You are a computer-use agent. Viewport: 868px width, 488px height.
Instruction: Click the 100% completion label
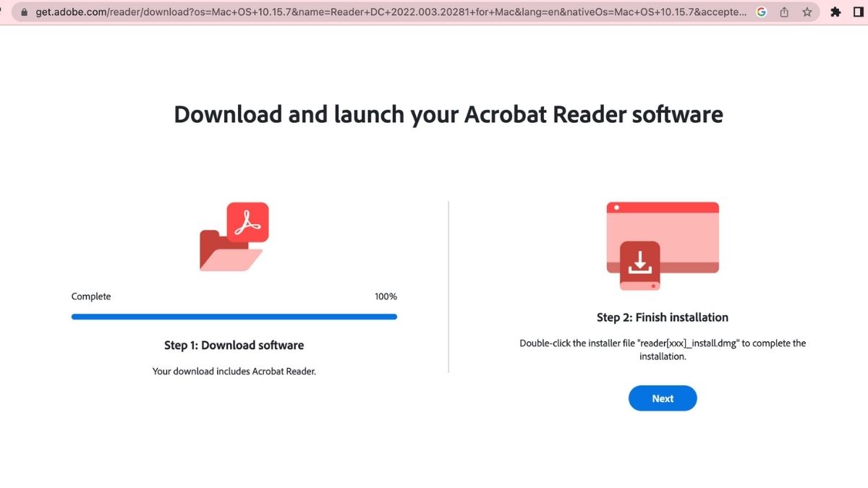(x=386, y=296)
